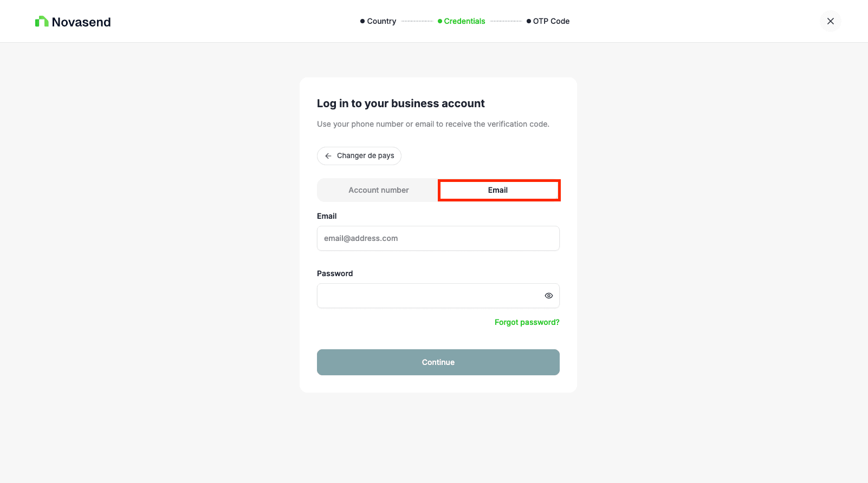This screenshot has height=483, width=868.
Task: Click the Country label in the stepper
Action: pyautogui.click(x=381, y=21)
